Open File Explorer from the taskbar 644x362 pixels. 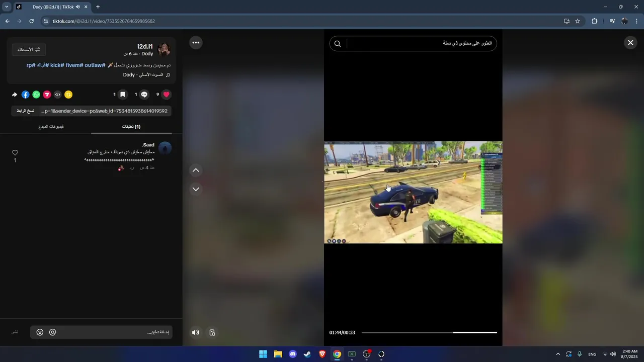click(278, 354)
